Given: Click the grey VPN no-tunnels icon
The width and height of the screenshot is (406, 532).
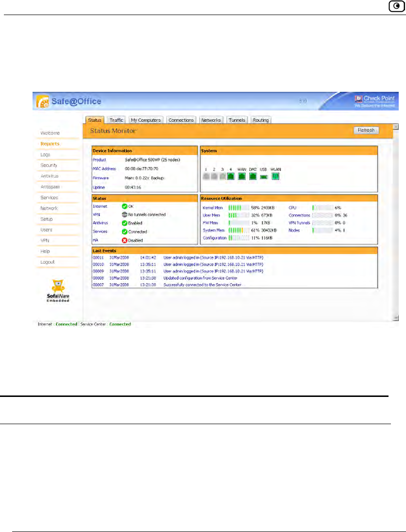Looking at the screenshot, I should coord(124,214).
